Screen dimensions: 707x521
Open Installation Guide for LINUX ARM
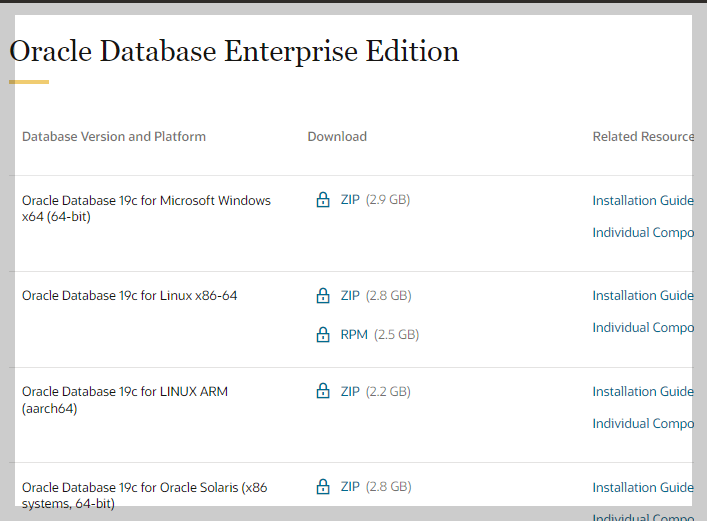(x=642, y=392)
